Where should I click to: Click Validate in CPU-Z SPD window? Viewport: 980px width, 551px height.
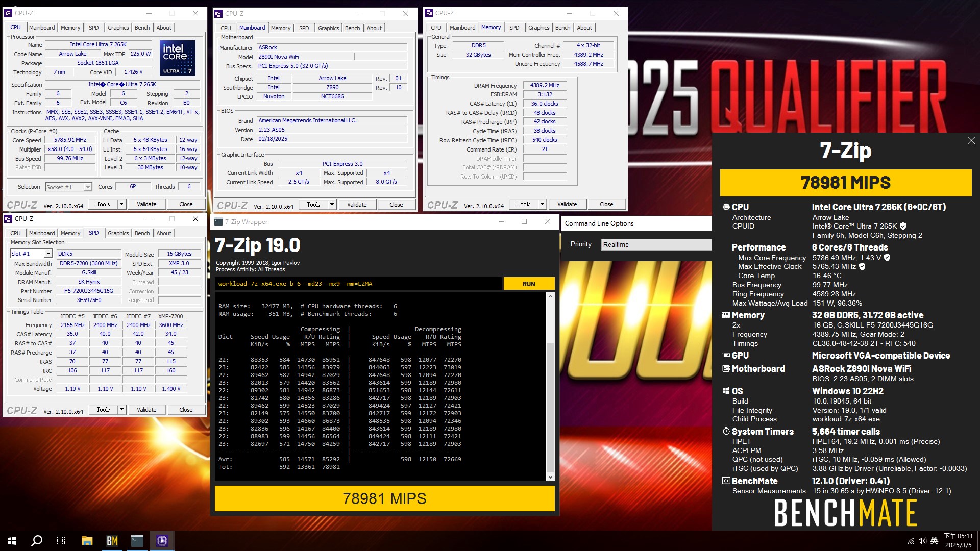(146, 410)
